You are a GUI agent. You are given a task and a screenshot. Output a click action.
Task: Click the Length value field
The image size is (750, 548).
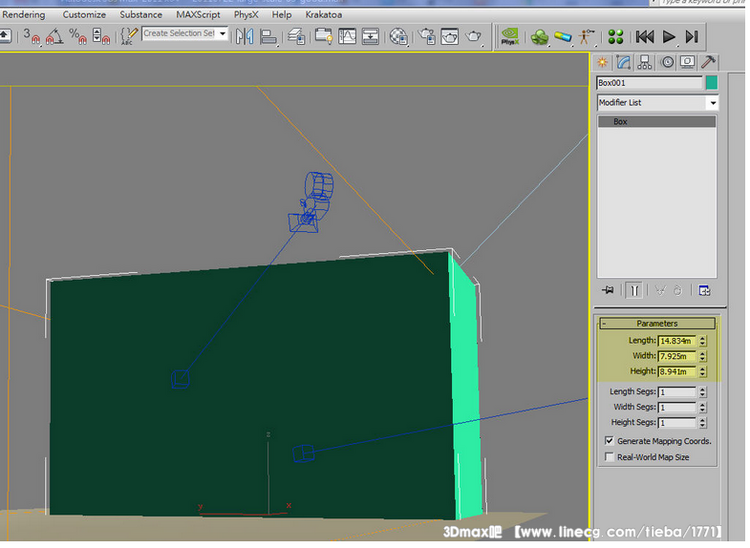(x=677, y=341)
